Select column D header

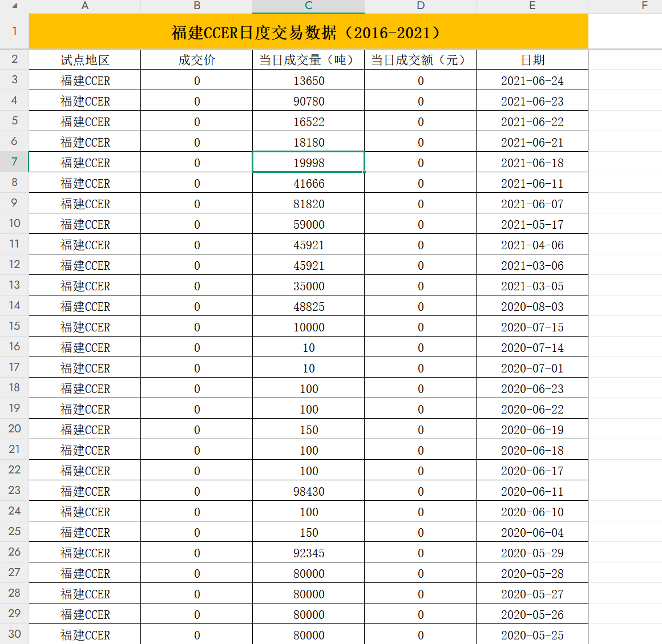(420, 6)
